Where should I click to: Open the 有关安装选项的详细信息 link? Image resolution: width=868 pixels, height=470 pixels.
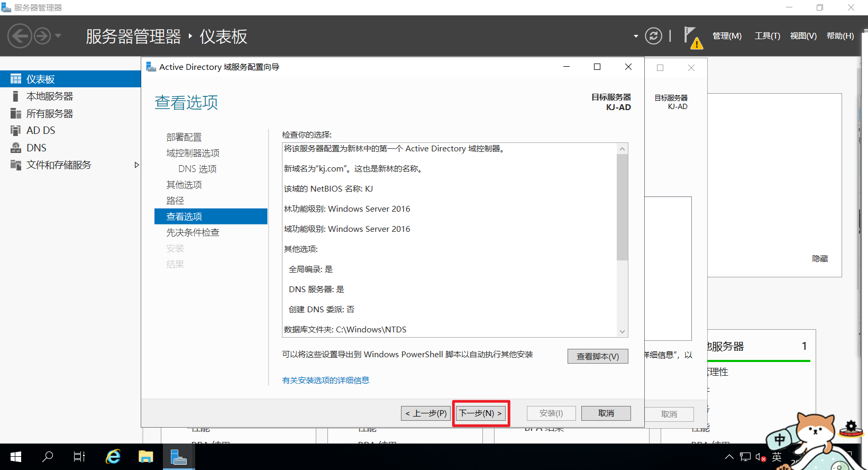[326, 380]
